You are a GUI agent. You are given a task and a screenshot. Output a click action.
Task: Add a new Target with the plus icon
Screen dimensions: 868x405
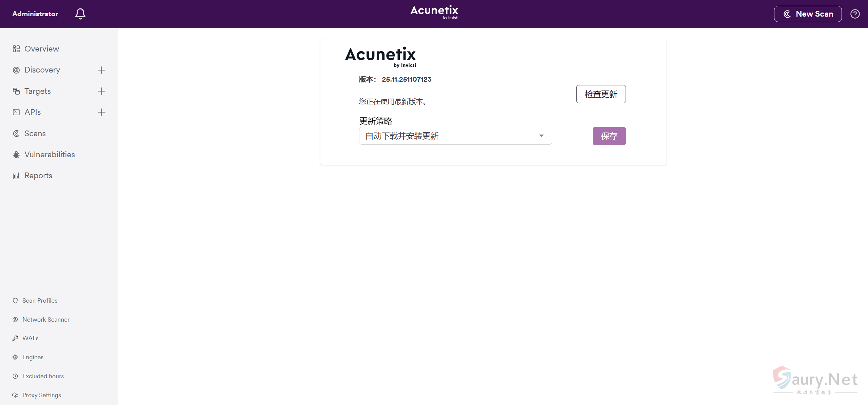coord(101,91)
